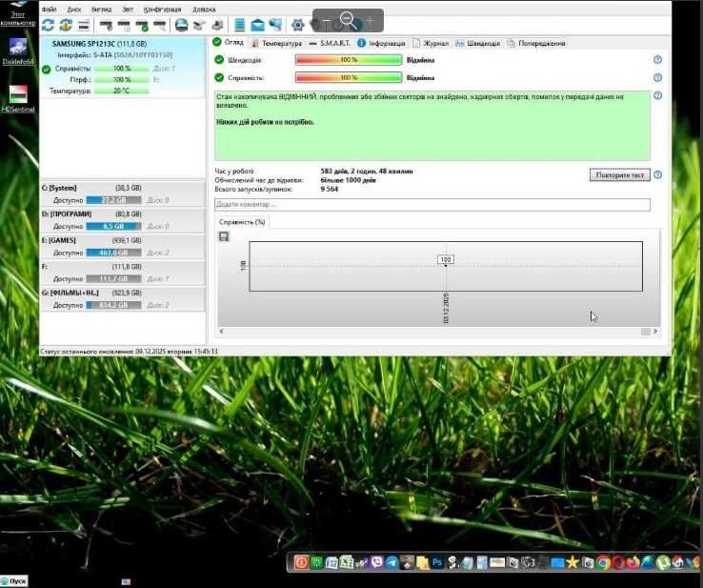Open the Конфігурація menu
The height and width of the screenshot is (588, 703).
click(162, 10)
